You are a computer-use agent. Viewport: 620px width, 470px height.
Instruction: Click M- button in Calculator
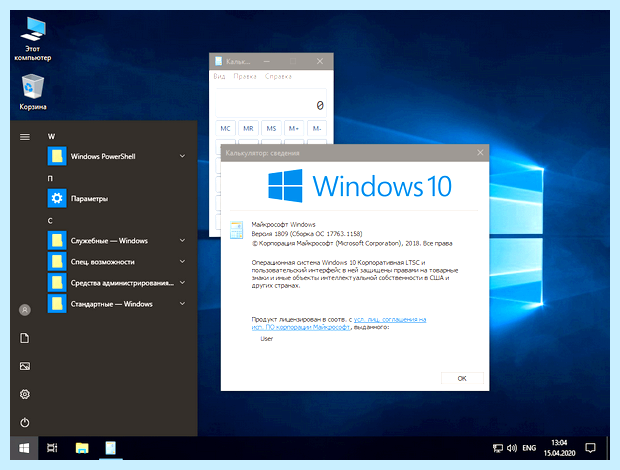tap(317, 128)
